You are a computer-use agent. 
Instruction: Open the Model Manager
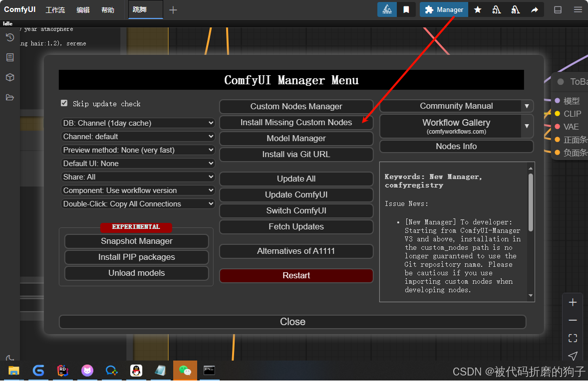click(296, 138)
